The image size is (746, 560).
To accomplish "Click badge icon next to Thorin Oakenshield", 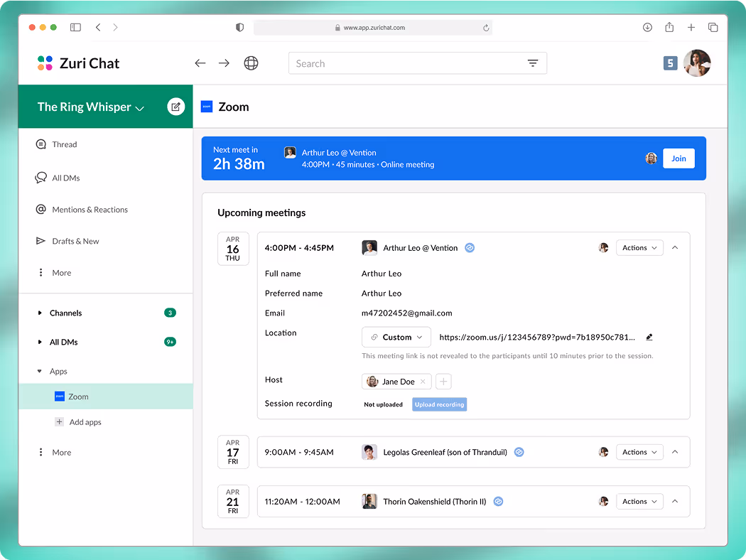I will [498, 501].
